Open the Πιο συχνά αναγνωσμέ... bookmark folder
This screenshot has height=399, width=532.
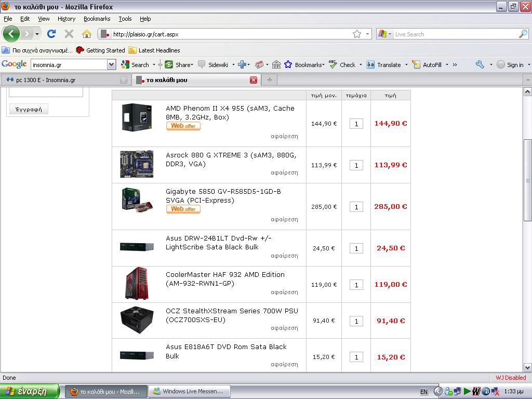(x=37, y=50)
